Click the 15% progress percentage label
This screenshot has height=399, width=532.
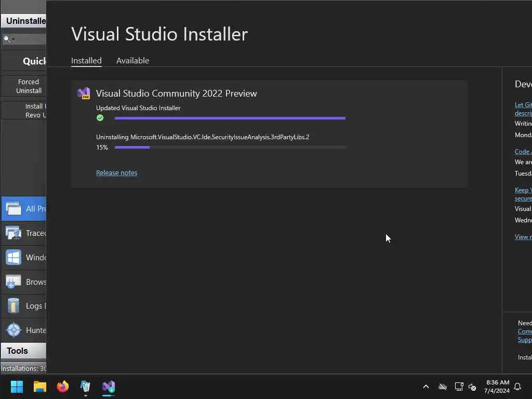point(102,147)
